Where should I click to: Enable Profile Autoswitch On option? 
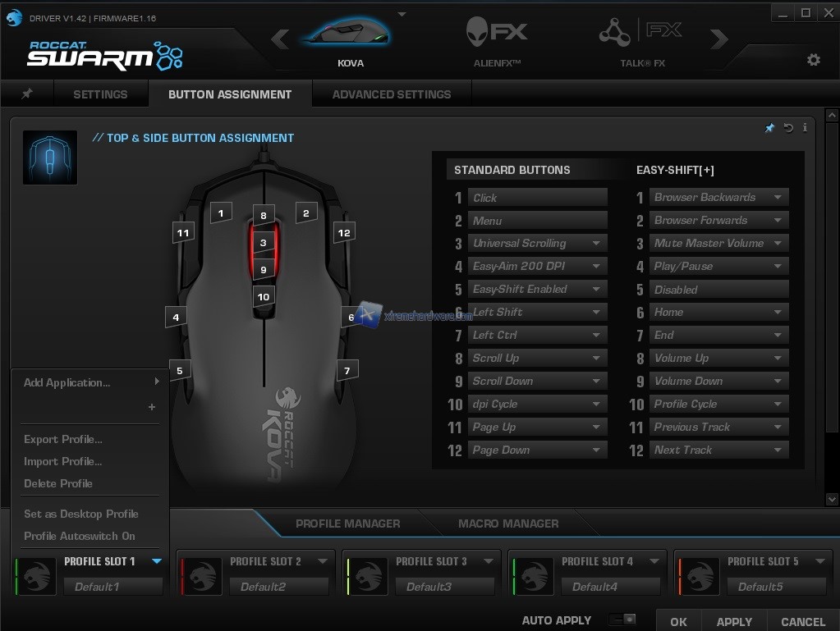click(80, 536)
